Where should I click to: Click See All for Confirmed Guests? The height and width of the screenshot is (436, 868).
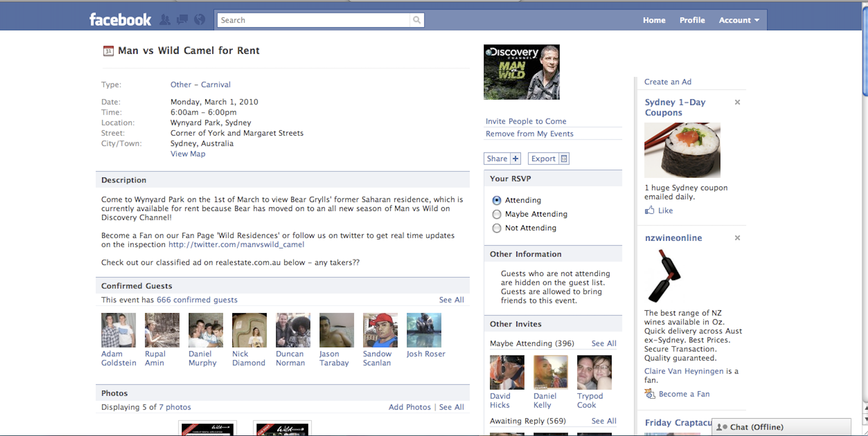pyautogui.click(x=451, y=300)
